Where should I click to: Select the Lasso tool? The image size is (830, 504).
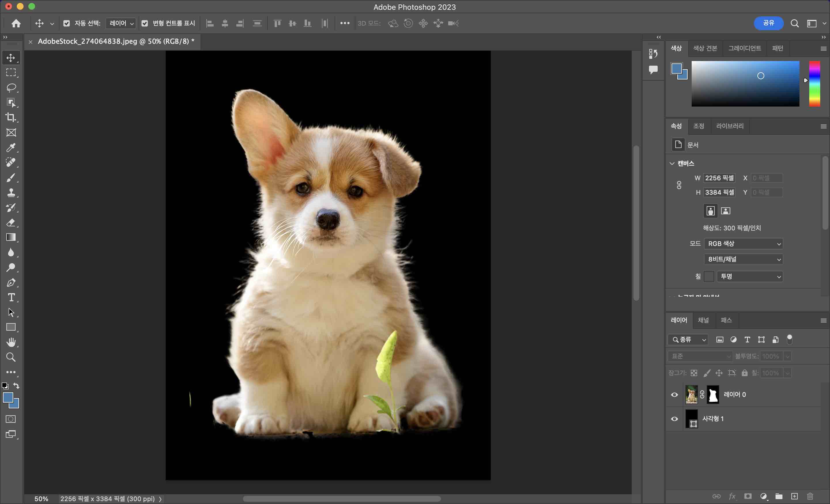(x=11, y=88)
